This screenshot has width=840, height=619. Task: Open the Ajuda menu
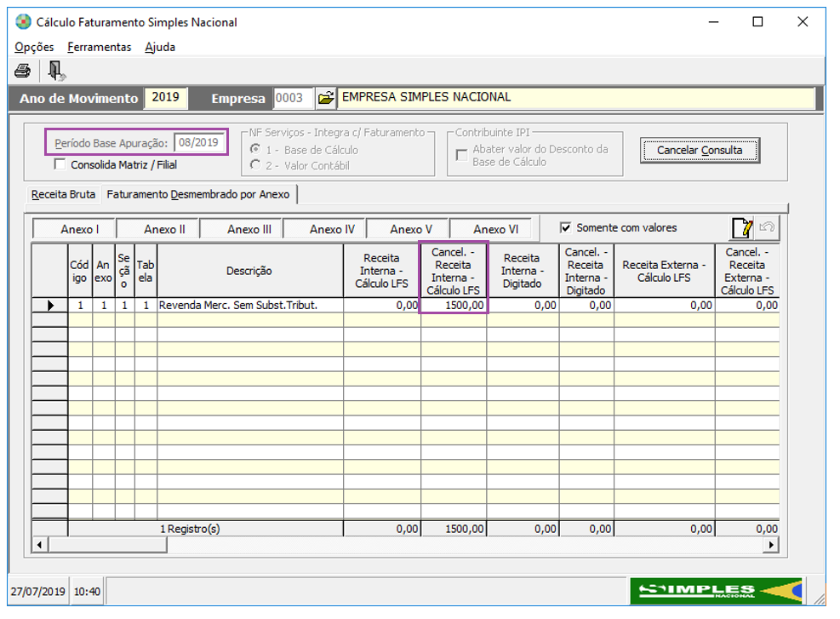coord(160,47)
